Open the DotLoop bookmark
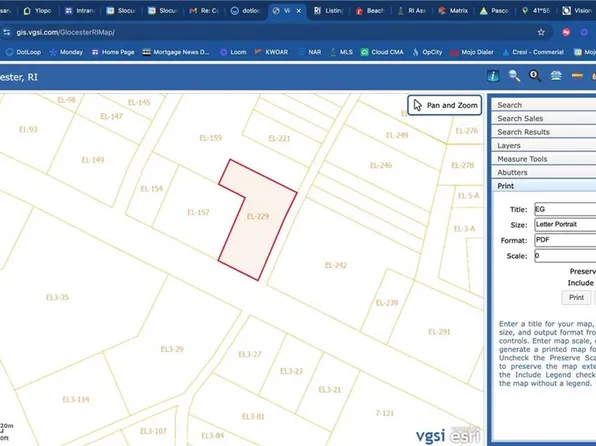 23,52
